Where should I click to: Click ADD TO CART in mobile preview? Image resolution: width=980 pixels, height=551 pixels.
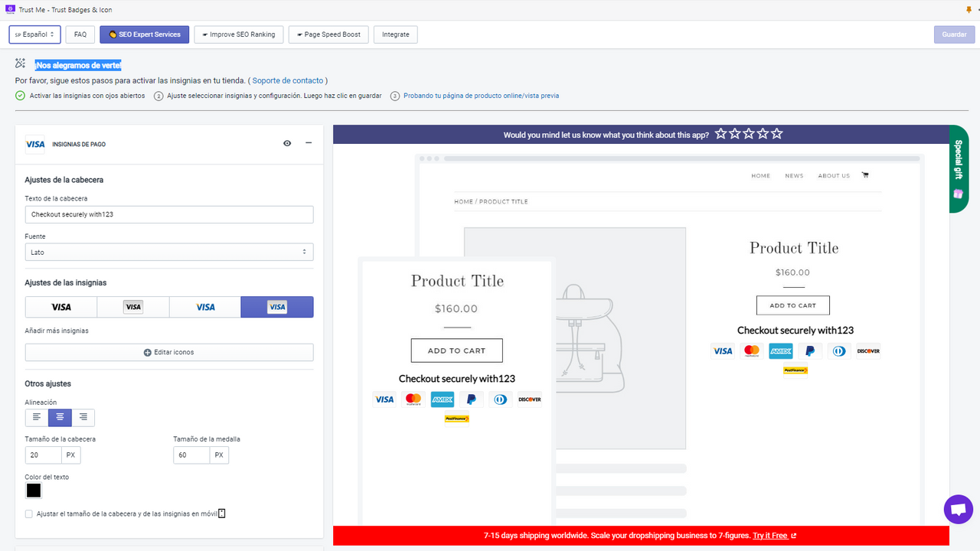click(x=457, y=350)
